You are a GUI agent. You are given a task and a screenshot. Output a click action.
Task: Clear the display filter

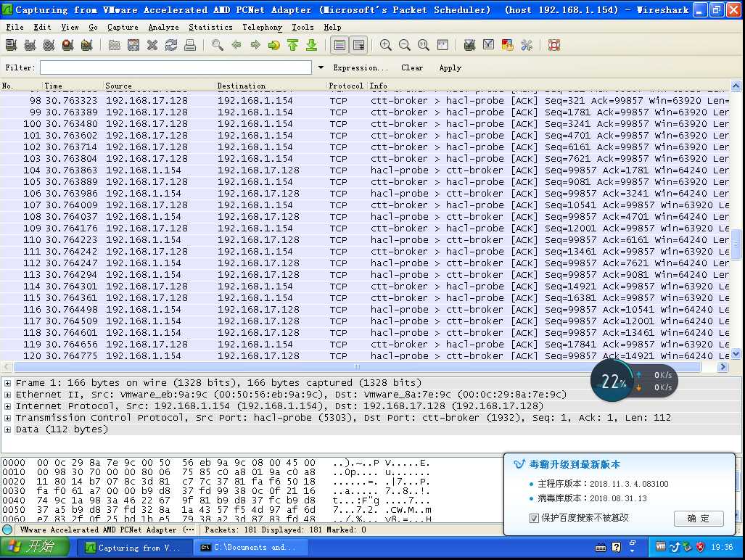(x=412, y=67)
